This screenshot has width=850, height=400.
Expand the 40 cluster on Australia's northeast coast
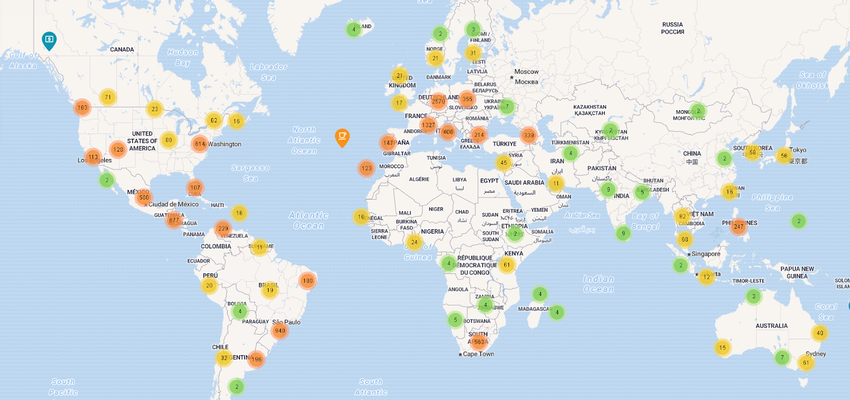click(820, 333)
